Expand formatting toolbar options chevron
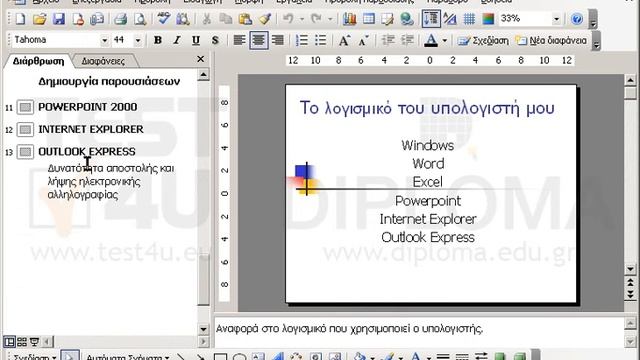640x360 pixels. tap(596, 41)
